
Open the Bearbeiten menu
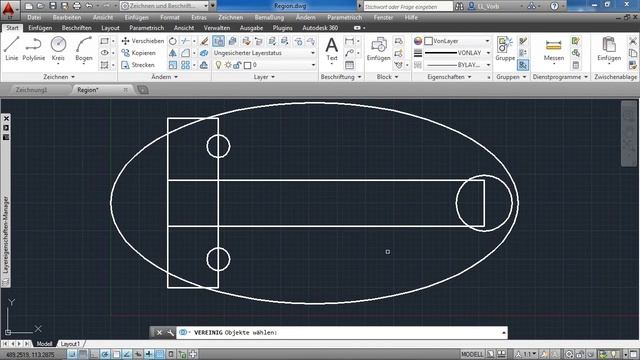coord(67,18)
